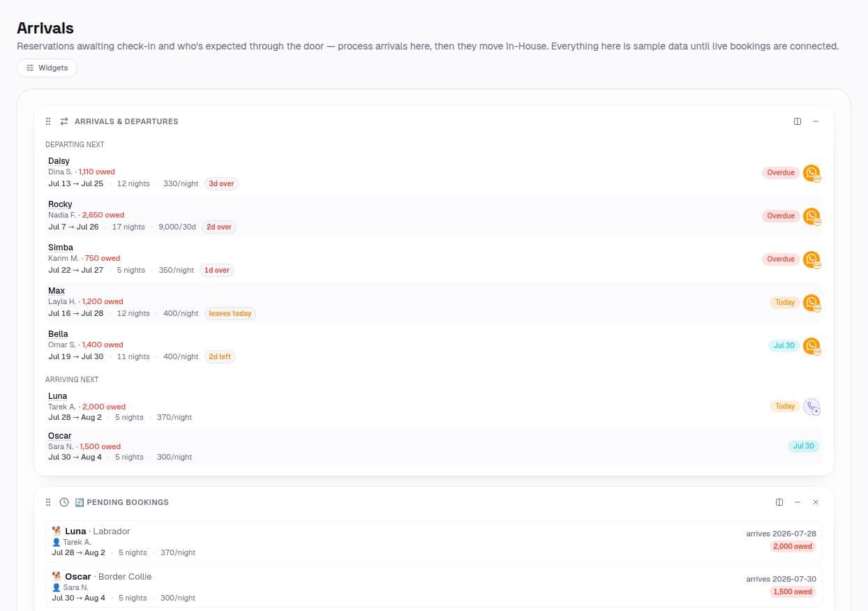Collapse the Arrivals & Departures widget
The height and width of the screenshot is (611, 868).
coord(816,121)
